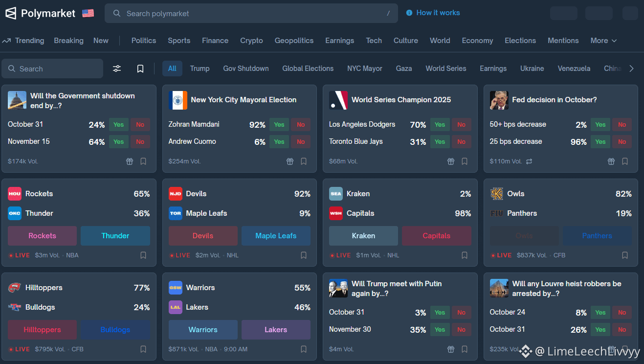Bookmark the Louvre heist robbers market

pos(625,349)
